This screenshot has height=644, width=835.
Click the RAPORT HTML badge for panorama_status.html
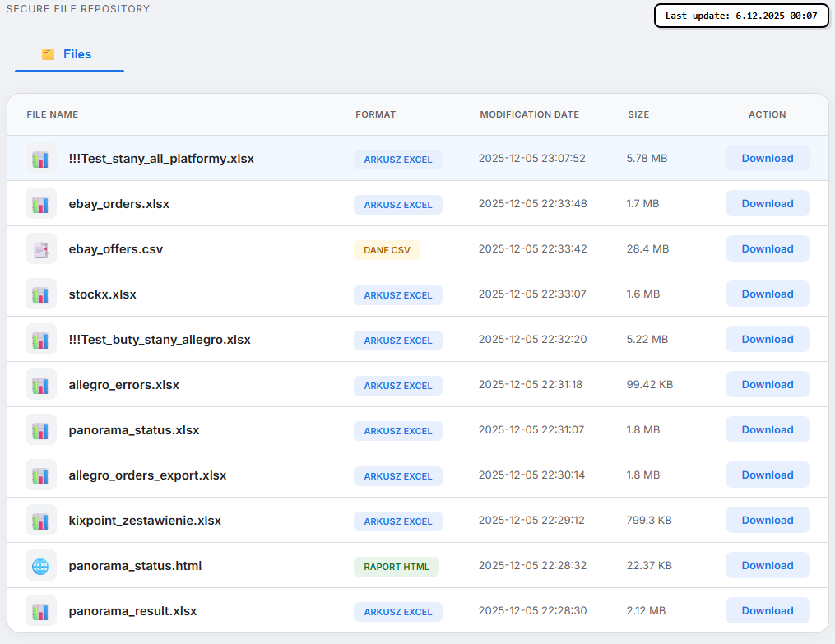[397, 566]
